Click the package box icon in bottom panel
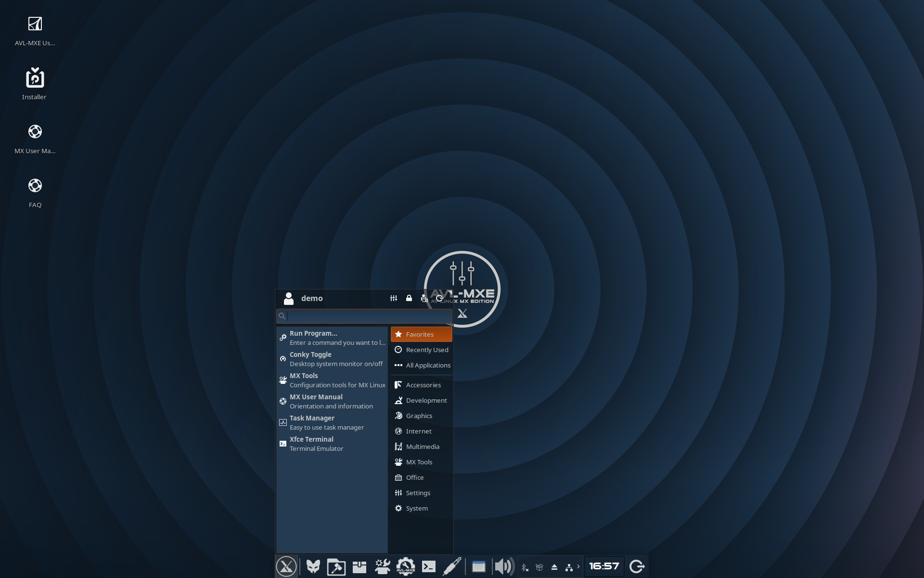 [359, 566]
